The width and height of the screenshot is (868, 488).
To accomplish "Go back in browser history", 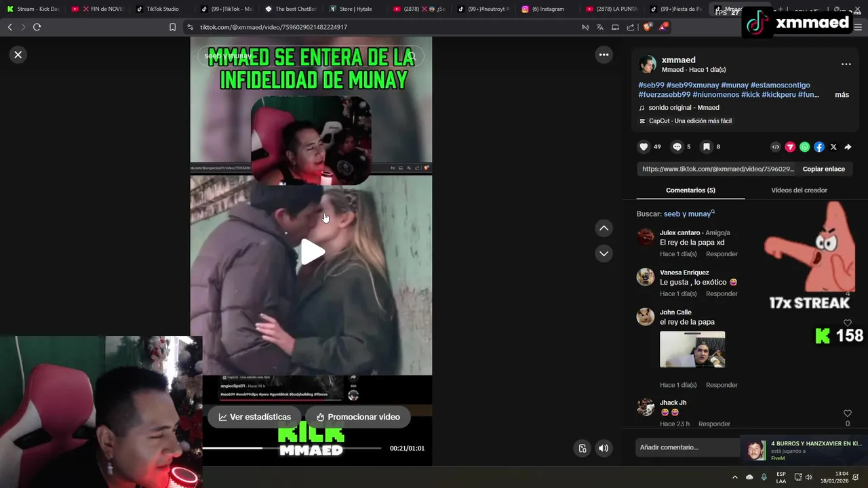I will click(x=9, y=27).
